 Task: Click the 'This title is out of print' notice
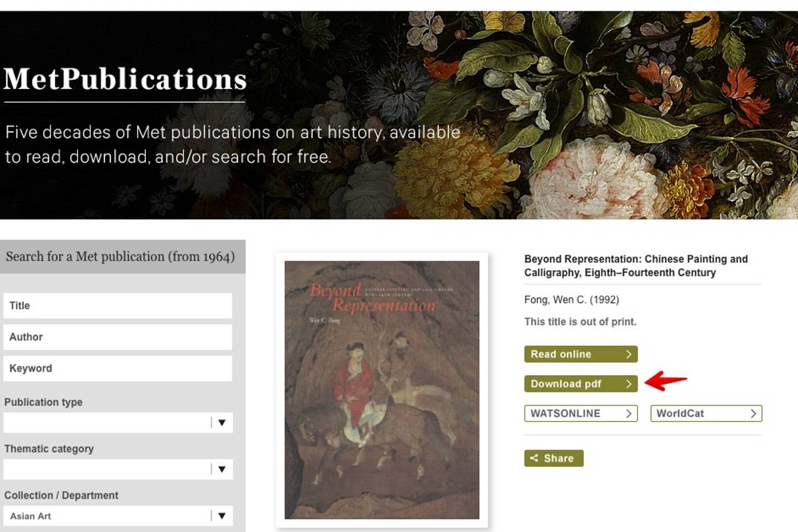(580, 322)
